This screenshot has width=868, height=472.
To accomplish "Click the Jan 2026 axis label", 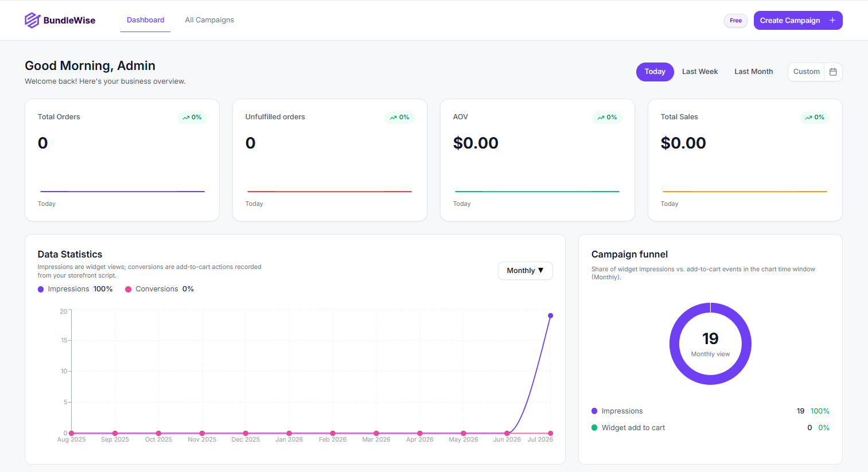I will [289, 440].
